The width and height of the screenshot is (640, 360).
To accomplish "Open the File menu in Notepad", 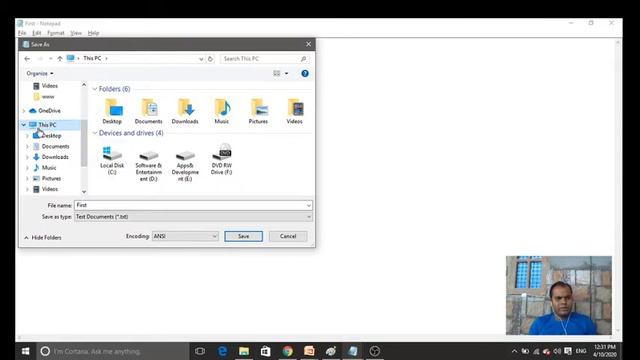I will pos(22,33).
